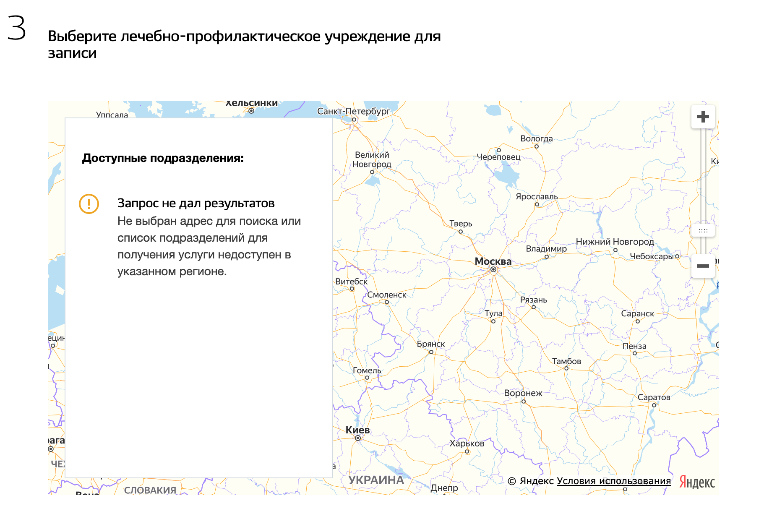Image resolution: width=777 pixels, height=532 pixels.
Task: Click the Киев city label
Action: pos(357,430)
